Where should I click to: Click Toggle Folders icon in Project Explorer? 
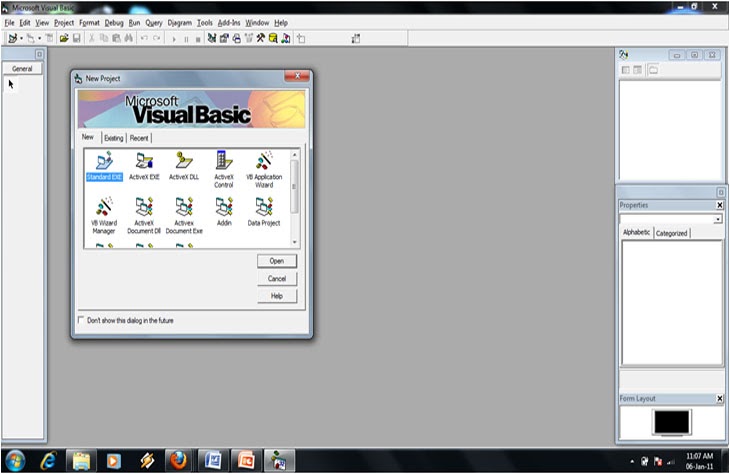click(x=654, y=70)
